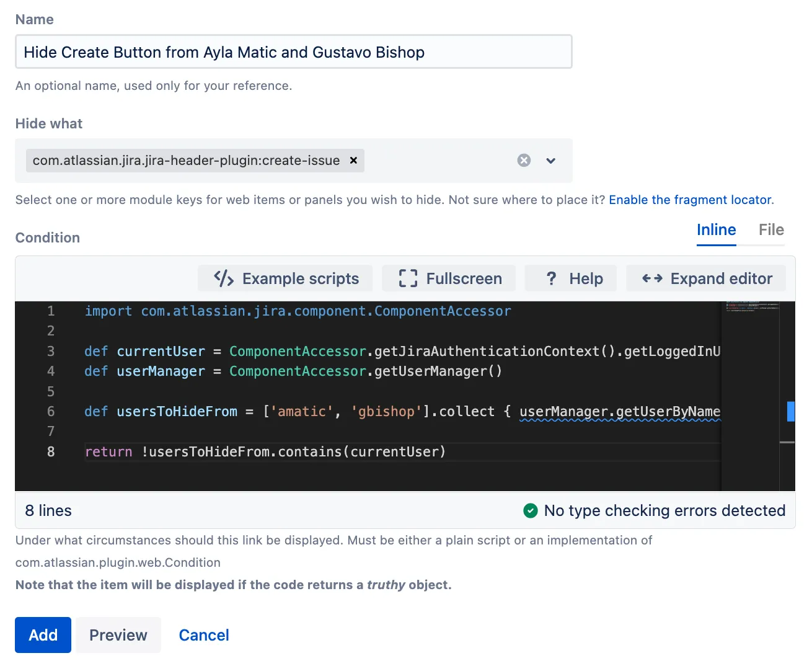The width and height of the screenshot is (812, 666).
Task: Click the def usersToHideFrom code line
Action: click(402, 412)
